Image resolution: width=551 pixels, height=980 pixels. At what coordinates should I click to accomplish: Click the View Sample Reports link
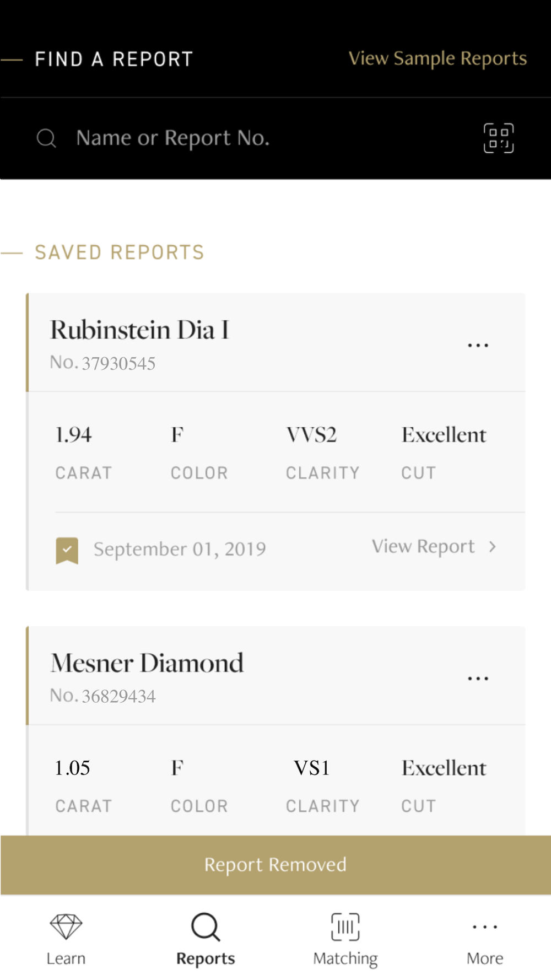(437, 58)
